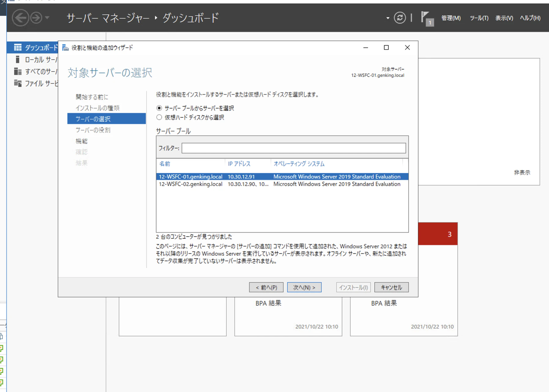The width and height of the screenshot is (549, 392).
Task: Open the notifications flag icon
Action: [x=427, y=18]
